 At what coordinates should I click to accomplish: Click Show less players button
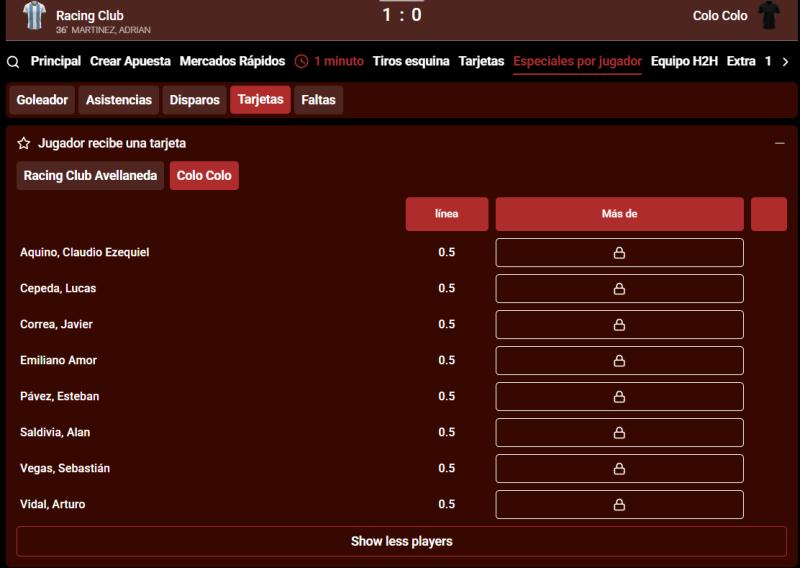point(402,541)
